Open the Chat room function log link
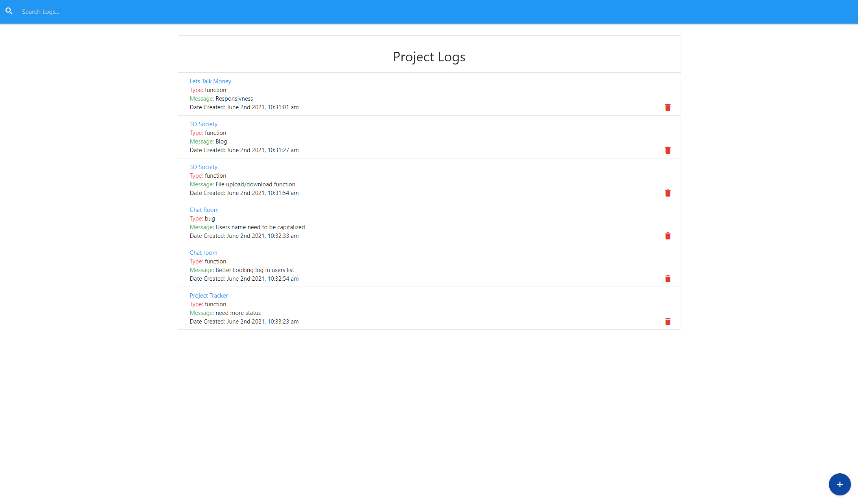The height and width of the screenshot is (504, 858). [203, 253]
